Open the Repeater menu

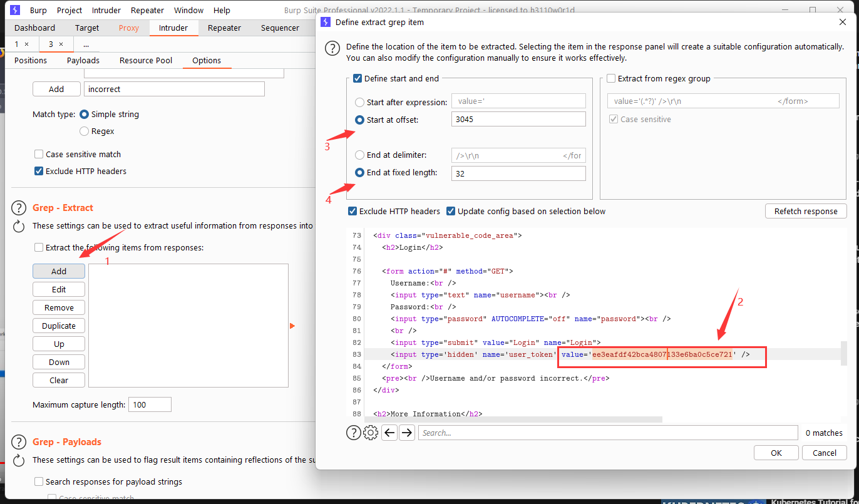(x=148, y=10)
